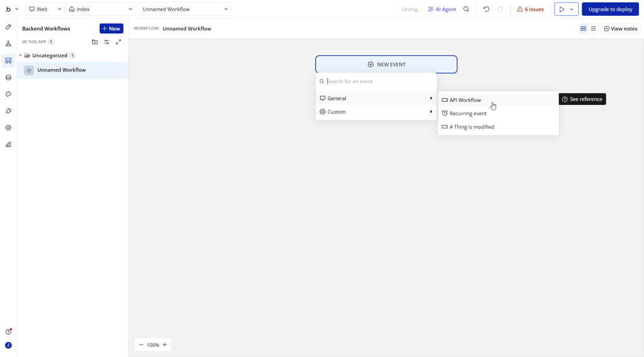Open the help question mark icon
Screen dimensions: 644x357
click(x=8, y=332)
